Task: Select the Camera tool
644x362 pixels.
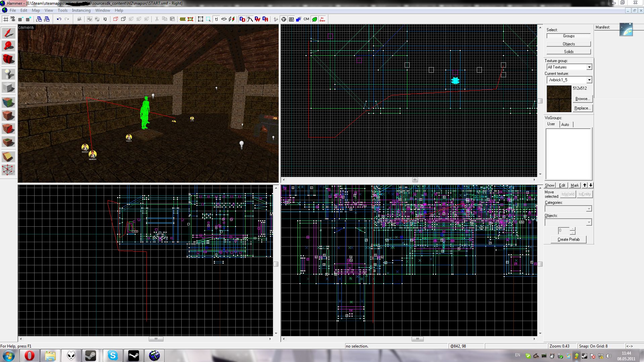Action: [x=8, y=59]
